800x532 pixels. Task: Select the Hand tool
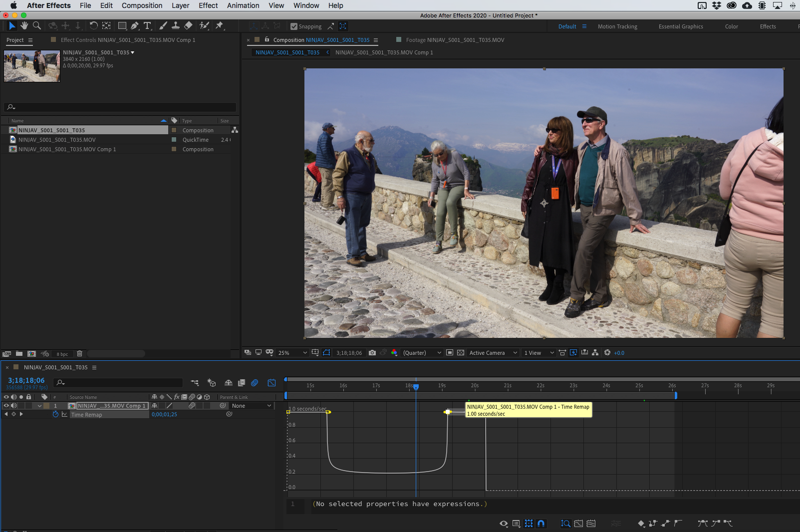24,25
